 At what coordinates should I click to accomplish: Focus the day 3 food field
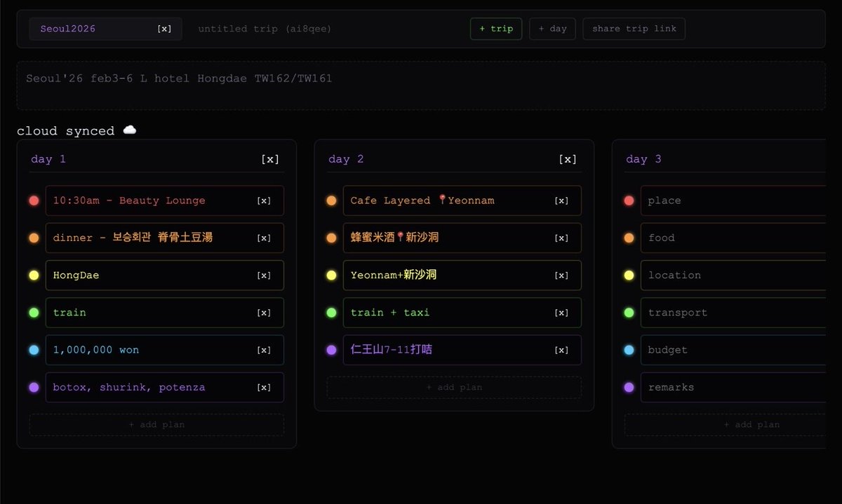[x=733, y=238]
